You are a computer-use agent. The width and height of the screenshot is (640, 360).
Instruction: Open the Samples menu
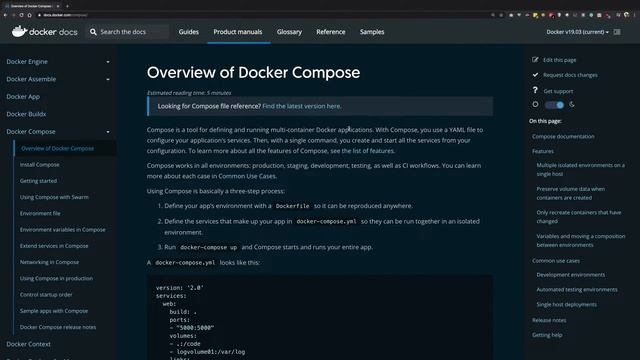point(372,32)
